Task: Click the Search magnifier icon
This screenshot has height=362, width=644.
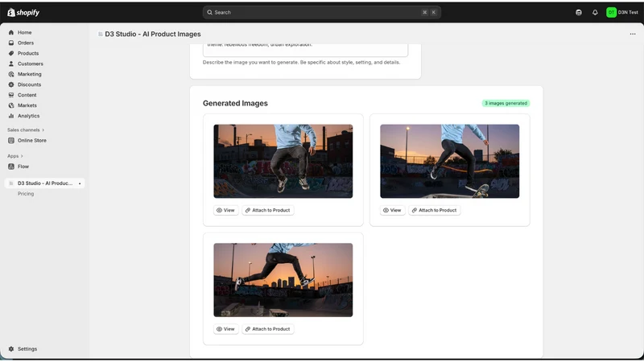Action: tap(209, 12)
